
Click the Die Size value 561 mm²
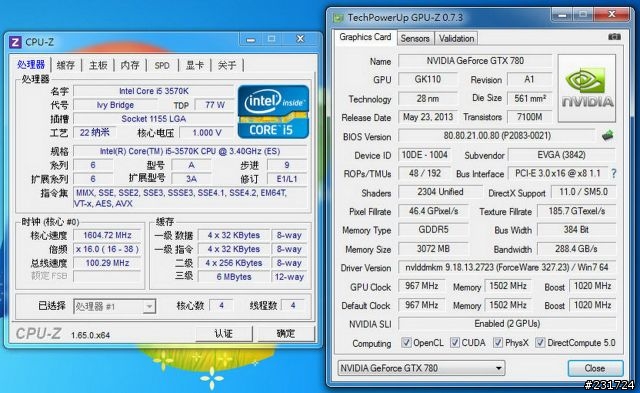[x=529, y=98]
